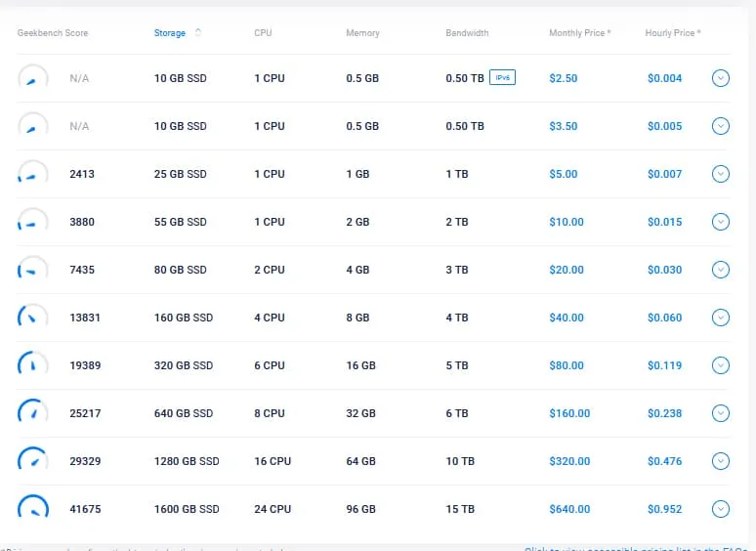Screen dimensions: 756x551
Task: Expand the $10.00 monthly plan row
Action: [720, 222]
